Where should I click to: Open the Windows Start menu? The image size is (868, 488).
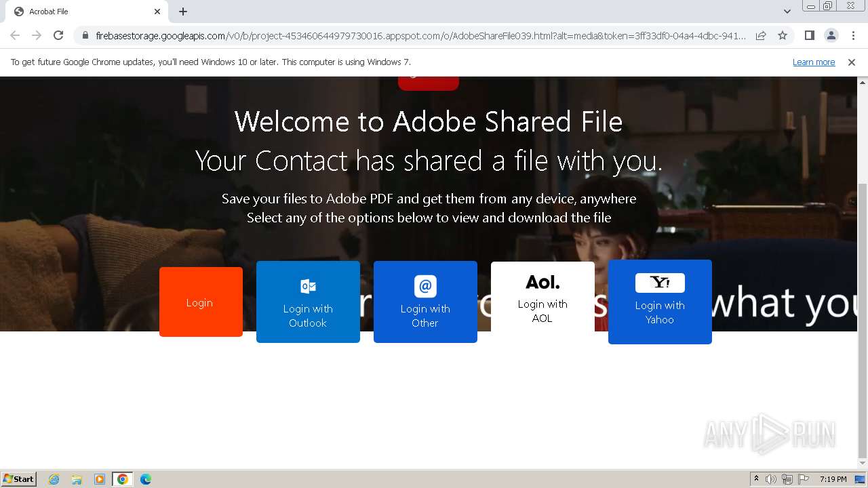point(18,479)
